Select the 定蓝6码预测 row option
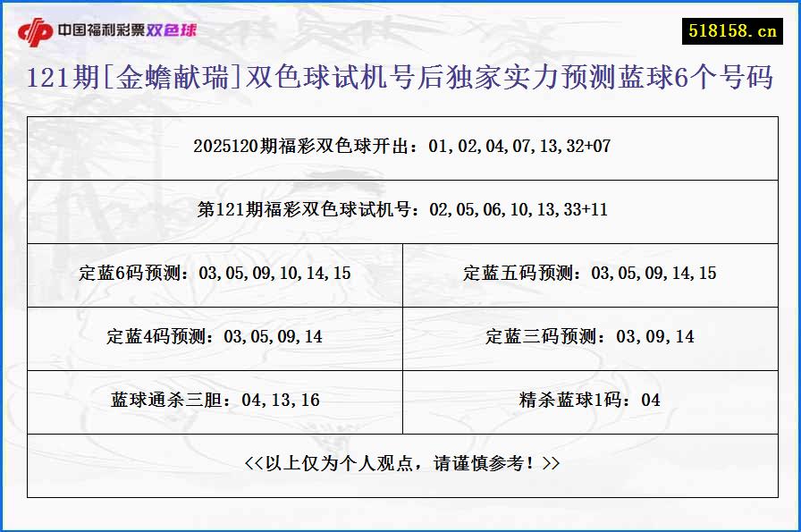The image size is (801, 532). click(x=215, y=274)
